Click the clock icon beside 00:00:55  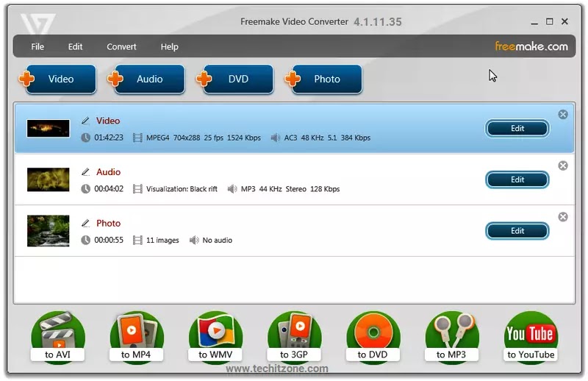click(x=86, y=240)
